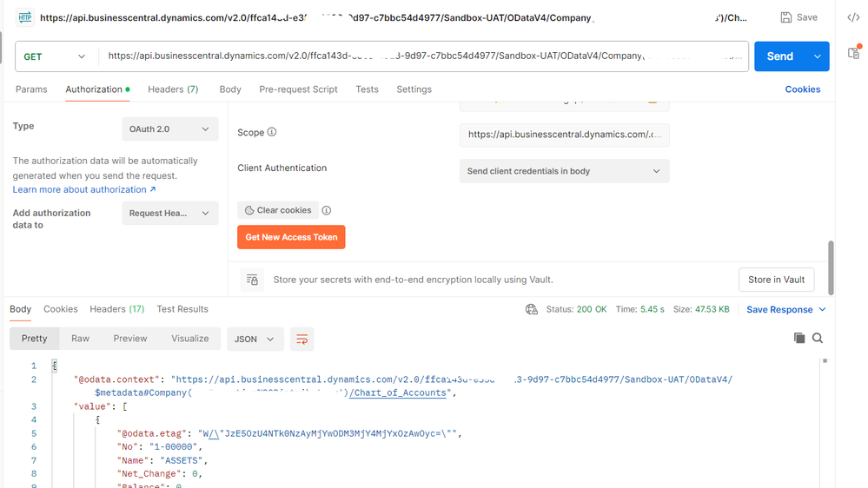Click the Time 5.45 s text
Viewport: 868px width, 488px height.
click(640, 309)
